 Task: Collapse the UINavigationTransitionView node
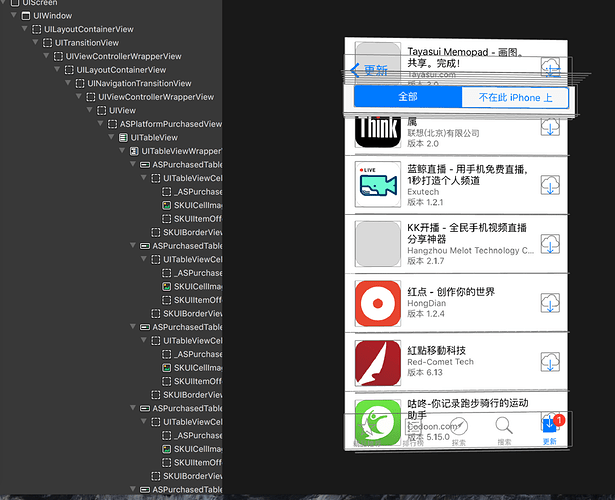[x=68, y=83]
